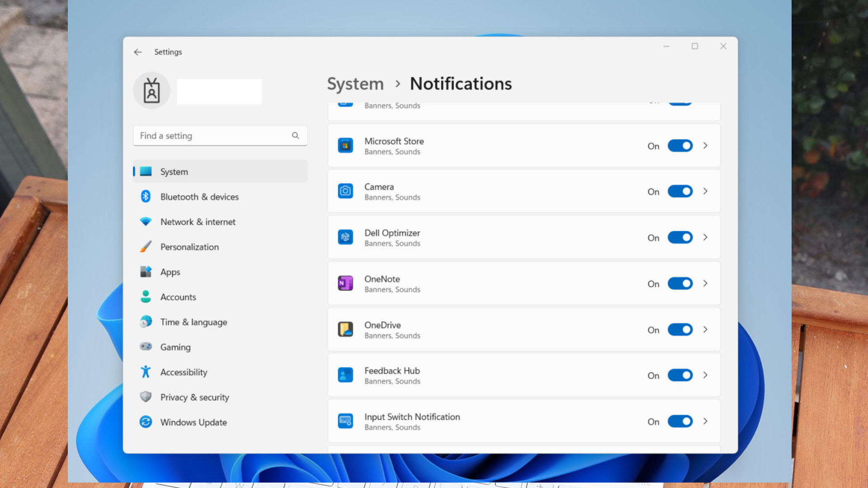Click the OneNote app icon
Viewport: 868px width, 488px height.
[345, 283]
